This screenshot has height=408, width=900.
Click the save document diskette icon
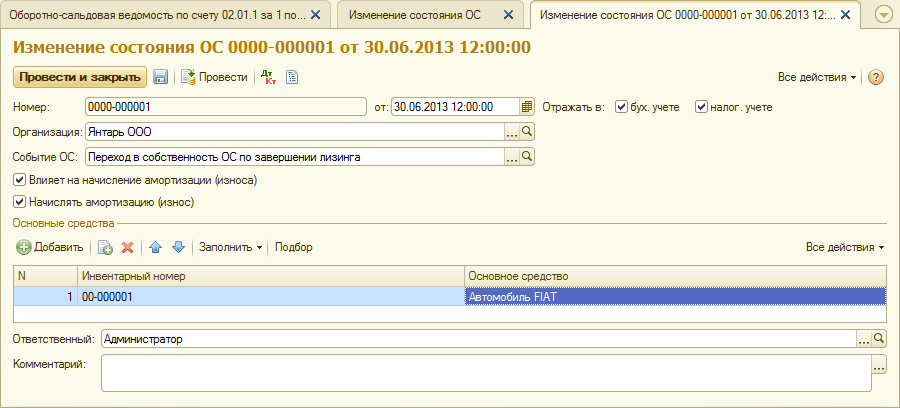coord(160,77)
